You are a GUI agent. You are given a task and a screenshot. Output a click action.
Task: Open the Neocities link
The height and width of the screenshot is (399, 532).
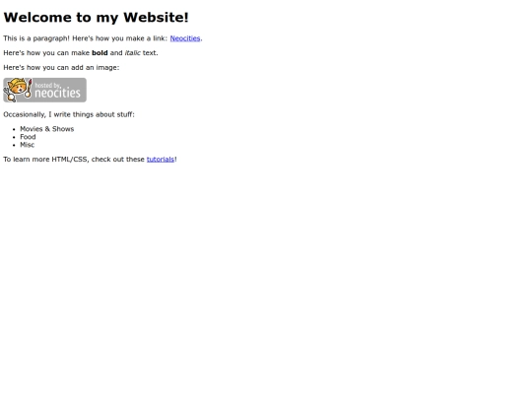(x=185, y=38)
